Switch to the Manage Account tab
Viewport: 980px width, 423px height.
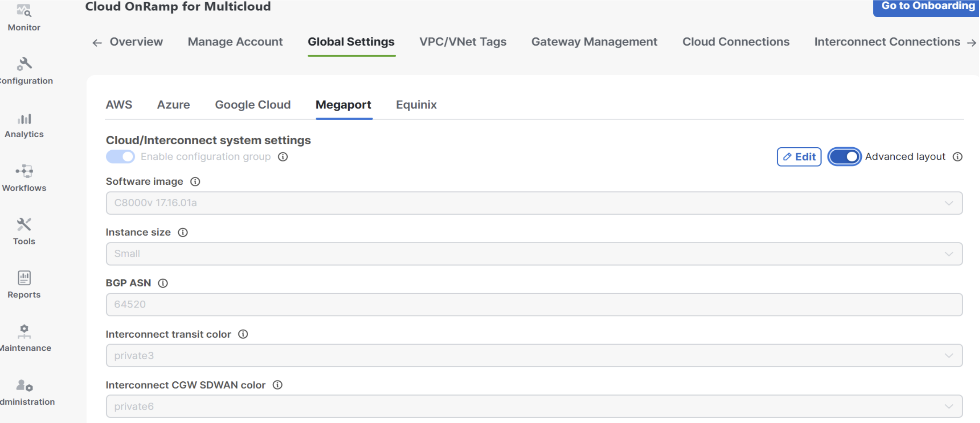click(x=235, y=42)
